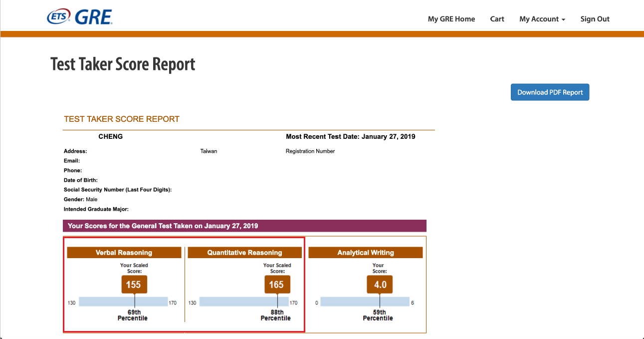644x339 pixels.
Task: Click the Intended Graduate Major label
Action: coord(96,209)
